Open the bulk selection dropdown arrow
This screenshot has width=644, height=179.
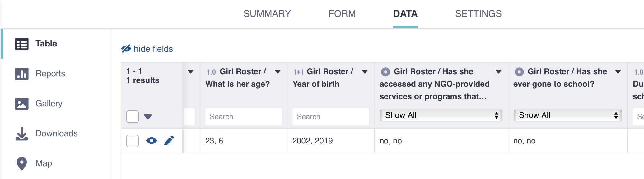148,117
